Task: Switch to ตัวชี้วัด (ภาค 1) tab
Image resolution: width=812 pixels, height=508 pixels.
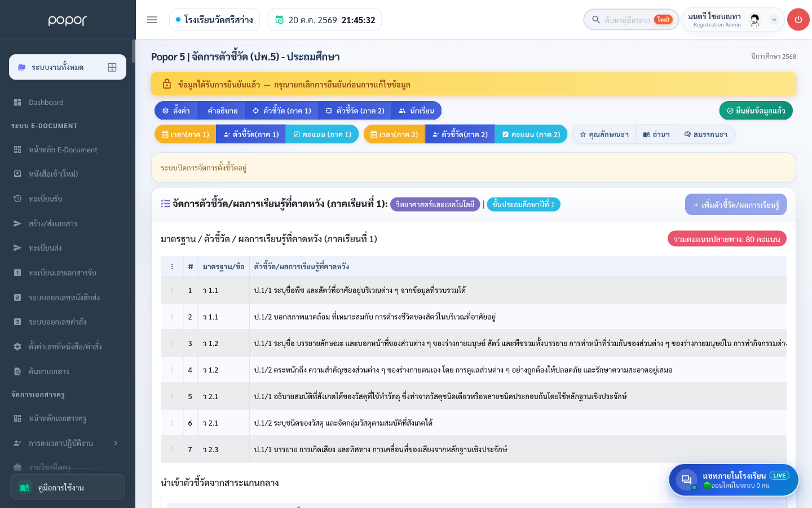Action: click(281, 111)
